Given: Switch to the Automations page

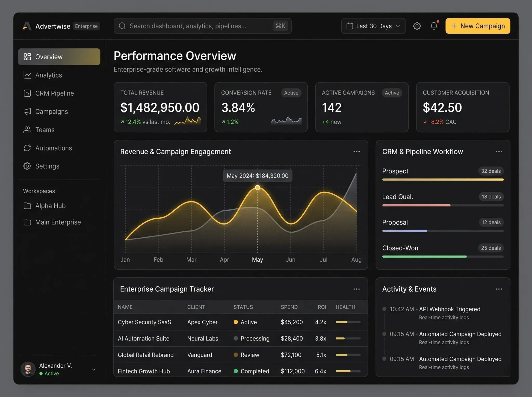Looking at the screenshot, I should click(x=59, y=148).
